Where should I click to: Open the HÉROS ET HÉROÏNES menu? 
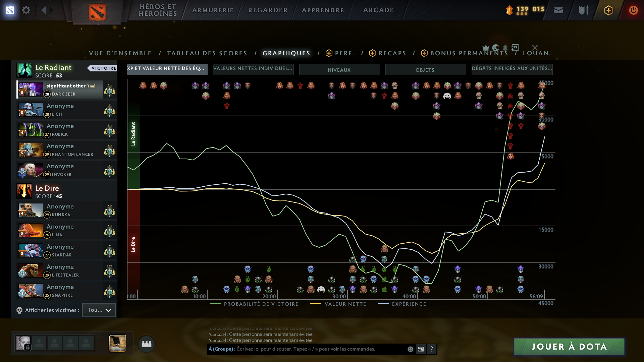158,10
